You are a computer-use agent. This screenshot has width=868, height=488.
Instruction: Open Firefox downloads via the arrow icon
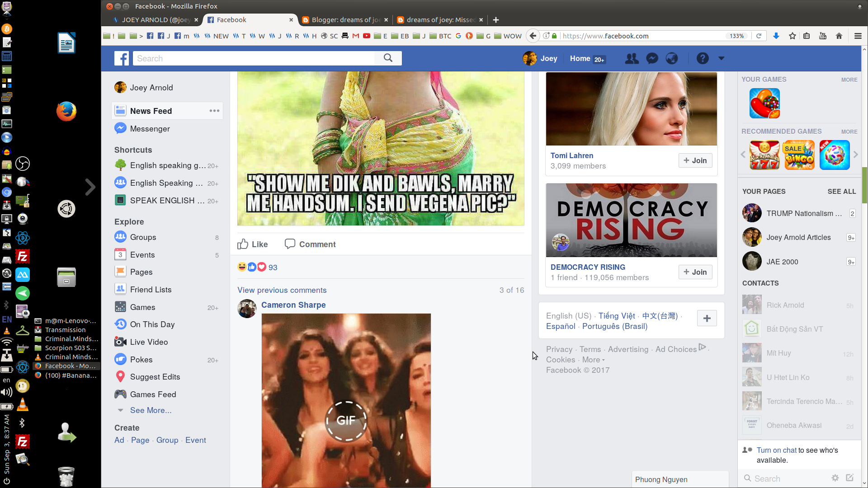tap(776, 36)
